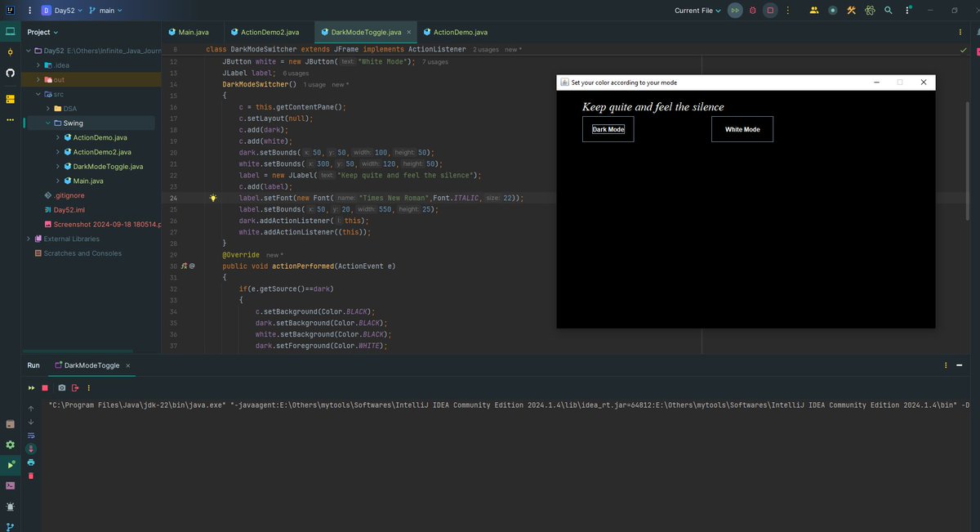Open the Services gear icon in left sidebar

pyautogui.click(x=11, y=445)
